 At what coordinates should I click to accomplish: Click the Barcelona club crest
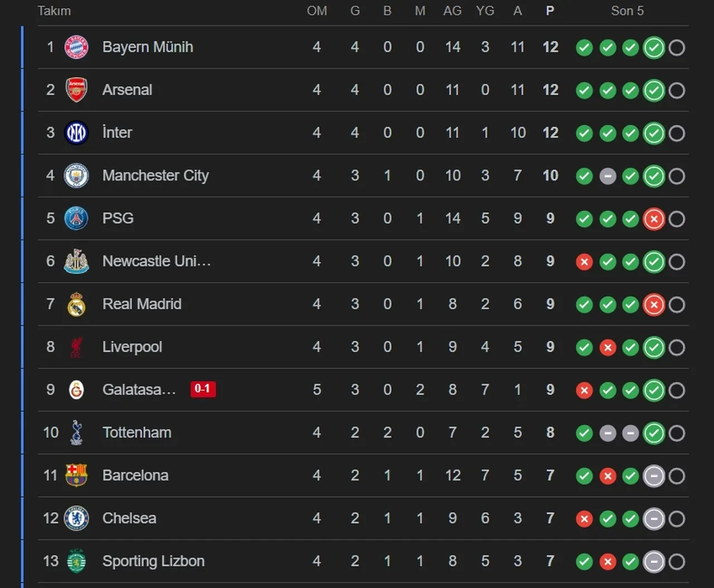(76, 475)
